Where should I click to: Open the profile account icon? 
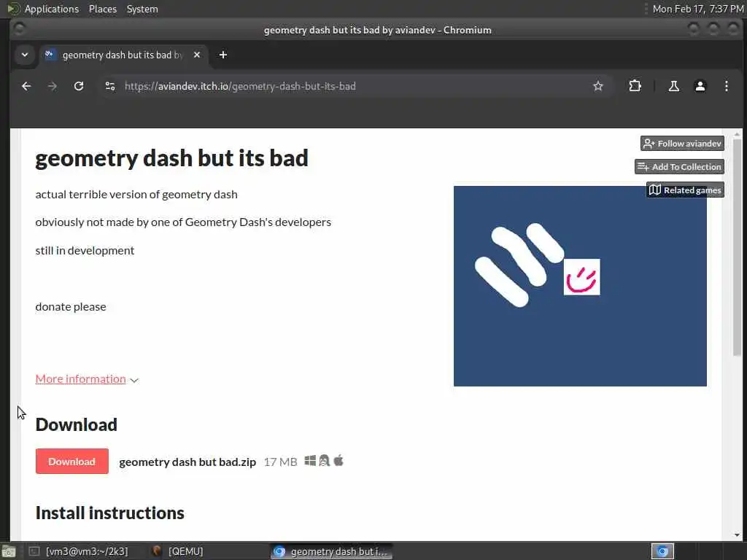coord(700,86)
